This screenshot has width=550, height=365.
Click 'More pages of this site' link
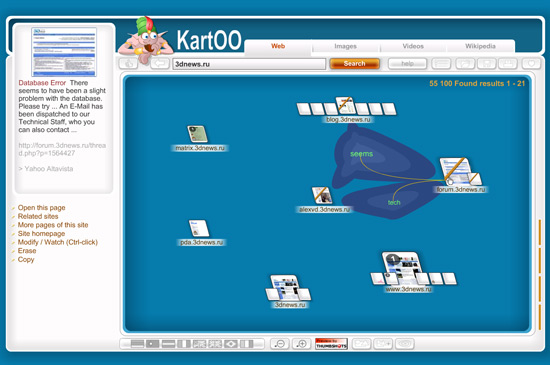[53, 225]
